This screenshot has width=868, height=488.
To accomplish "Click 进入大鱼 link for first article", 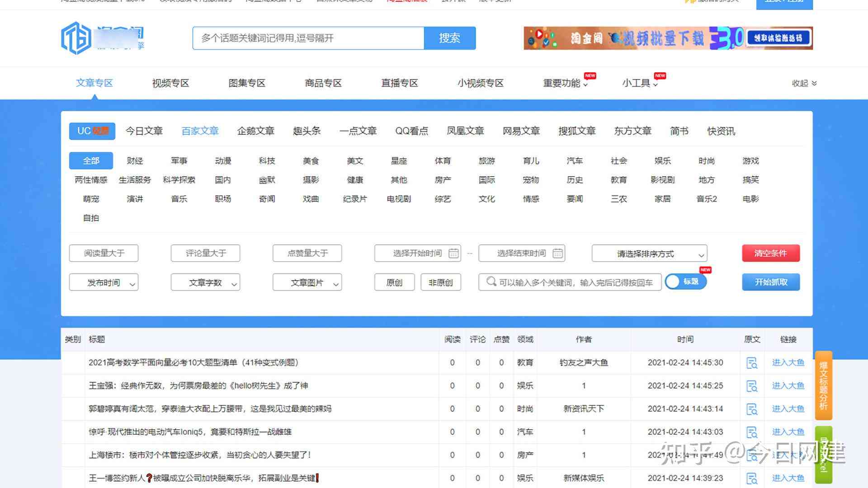I will (787, 363).
